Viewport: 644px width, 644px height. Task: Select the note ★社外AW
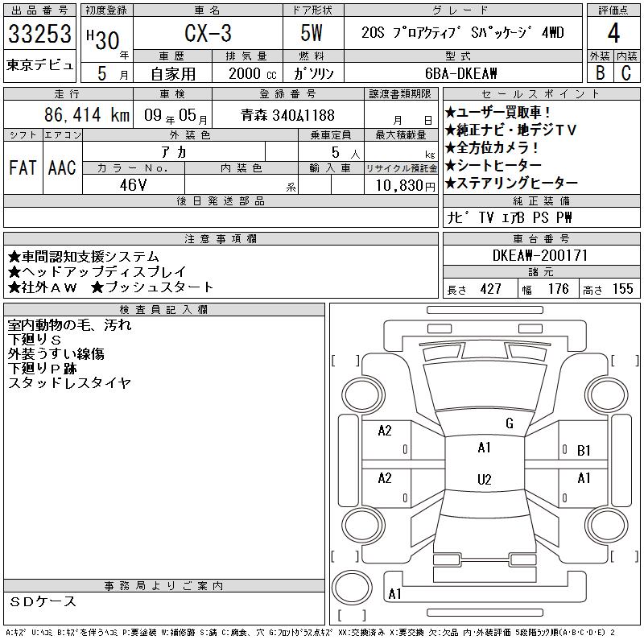pyautogui.click(x=42, y=287)
